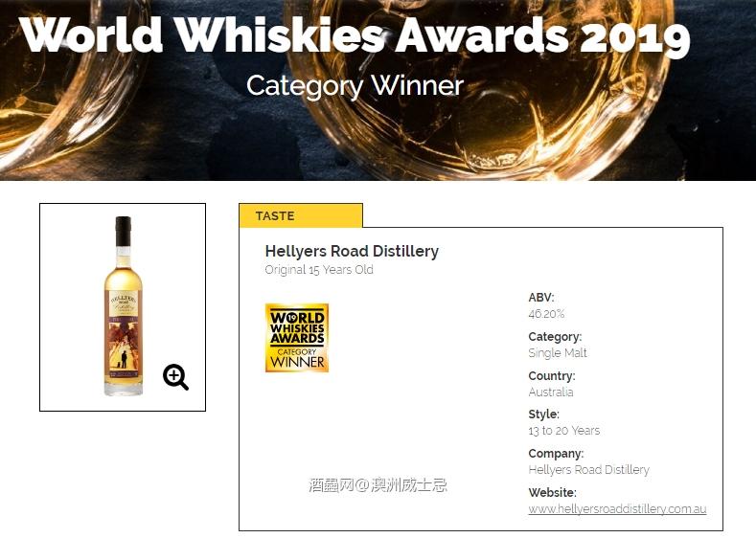Click the World Whiskies Awards Category Winner badge

297,338
